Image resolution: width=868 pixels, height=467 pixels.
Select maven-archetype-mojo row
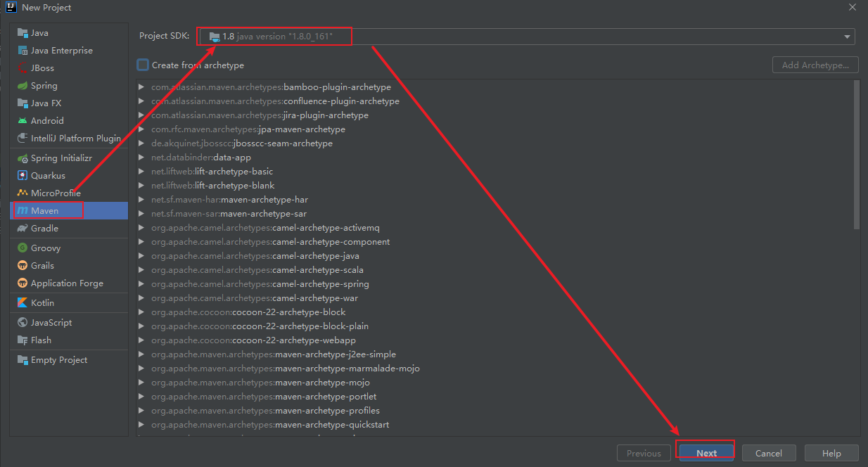[495, 383]
